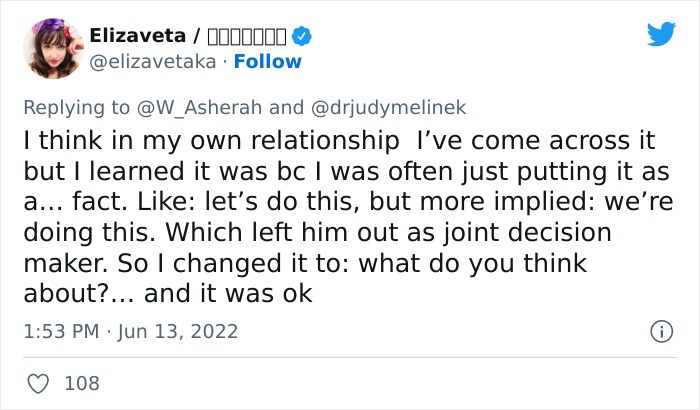Click the 108 likes count

[x=81, y=383]
